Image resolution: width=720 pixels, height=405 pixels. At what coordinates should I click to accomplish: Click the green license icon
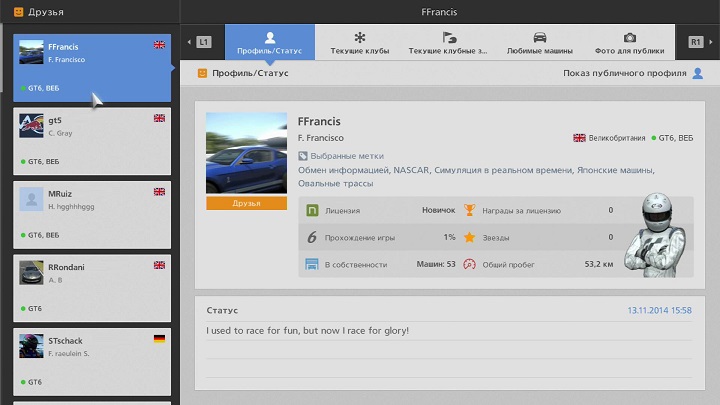[x=312, y=211]
